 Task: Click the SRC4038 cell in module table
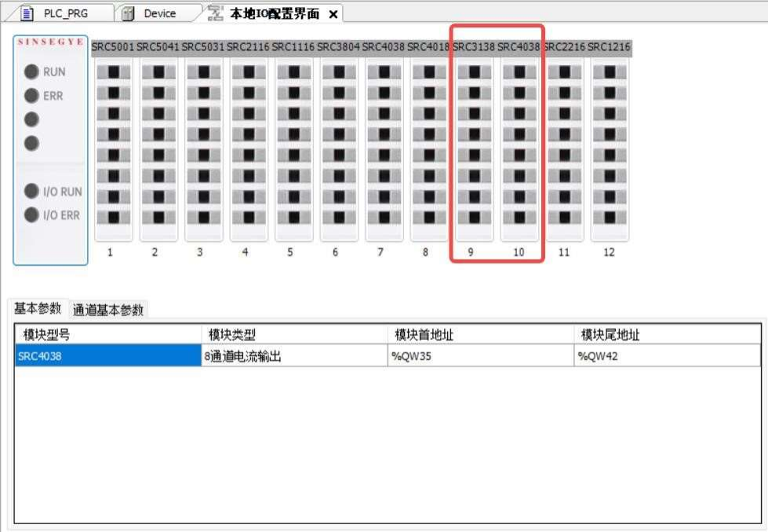[x=107, y=356]
